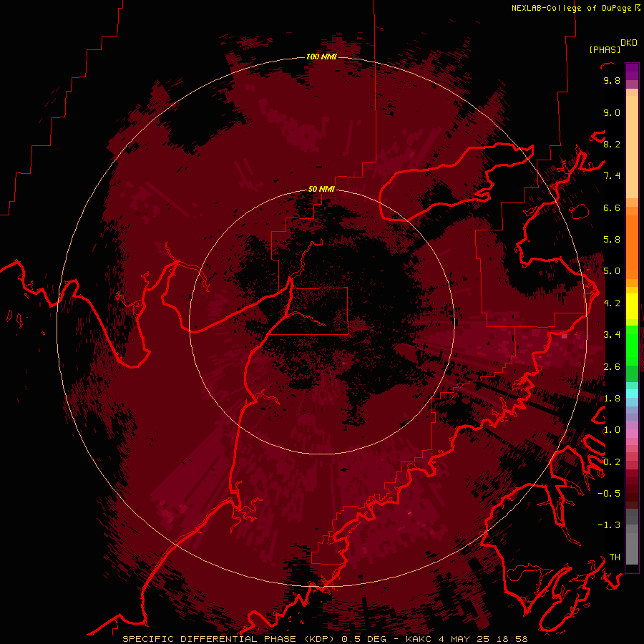The height and width of the screenshot is (644, 644).
Task: Click the yellow segment of the color bar
Action: (632, 306)
